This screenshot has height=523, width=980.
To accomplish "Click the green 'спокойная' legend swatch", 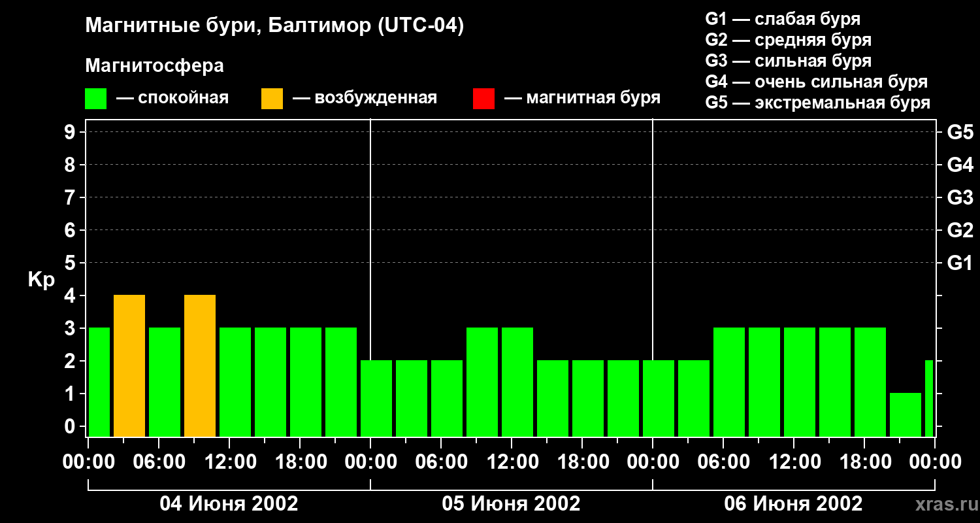I will click(96, 99).
